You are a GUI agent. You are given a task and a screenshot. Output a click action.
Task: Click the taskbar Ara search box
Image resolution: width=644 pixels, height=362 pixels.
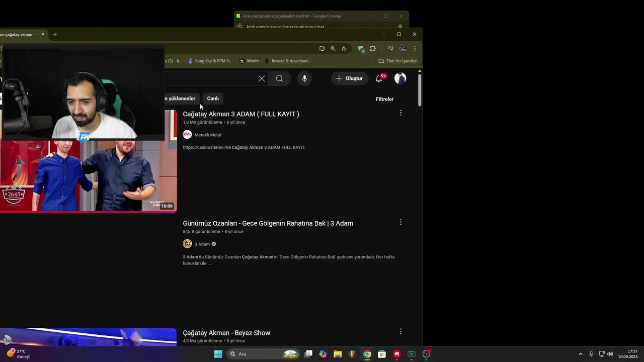(x=264, y=354)
